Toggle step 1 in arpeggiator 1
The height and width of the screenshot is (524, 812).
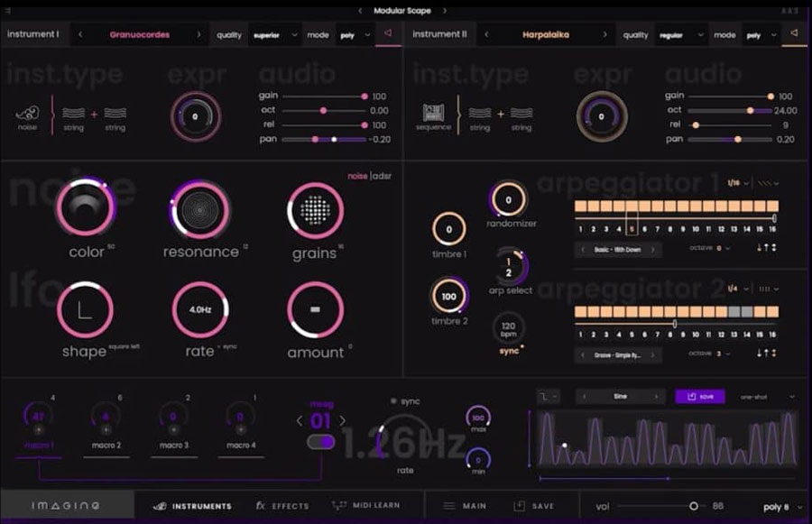click(580, 206)
